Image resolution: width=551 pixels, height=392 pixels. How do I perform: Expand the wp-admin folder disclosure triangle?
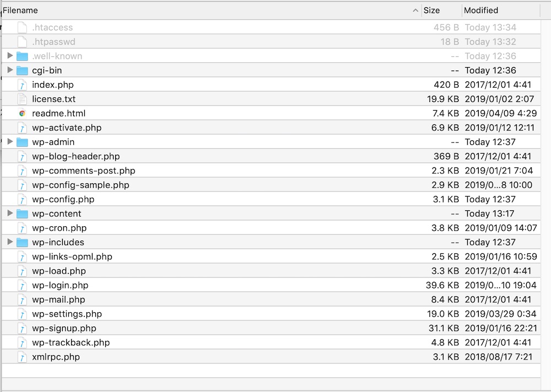[10, 141]
